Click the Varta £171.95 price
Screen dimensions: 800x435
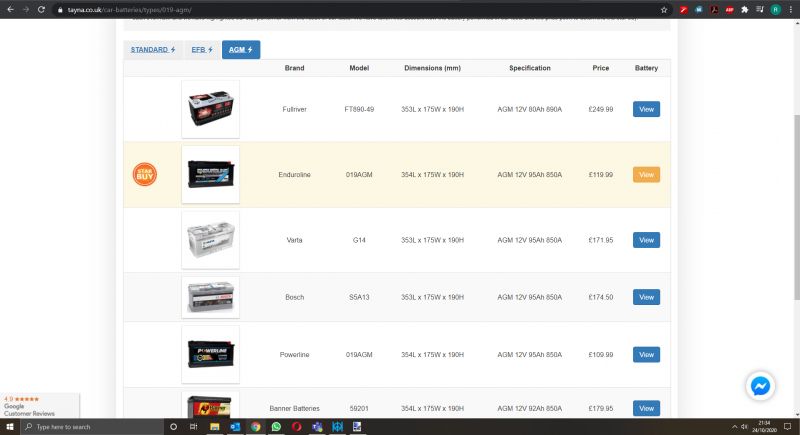[601, 240]
